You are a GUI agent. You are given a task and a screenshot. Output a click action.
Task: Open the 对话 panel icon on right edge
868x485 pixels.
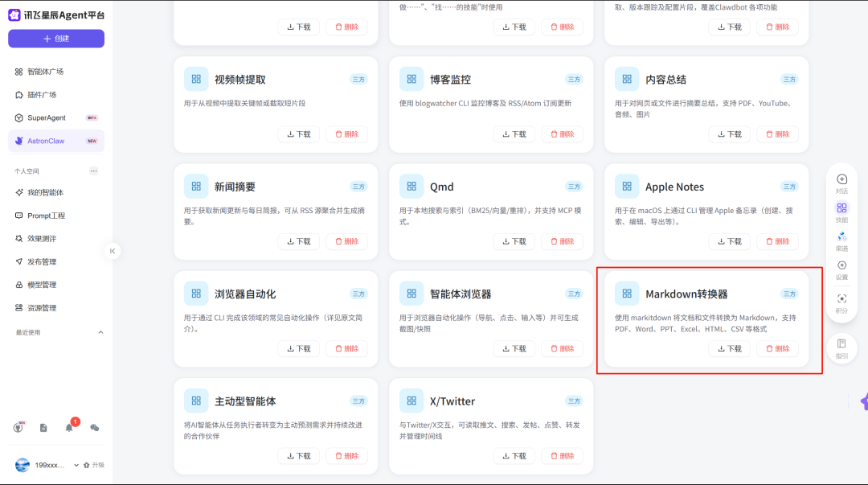841,178
